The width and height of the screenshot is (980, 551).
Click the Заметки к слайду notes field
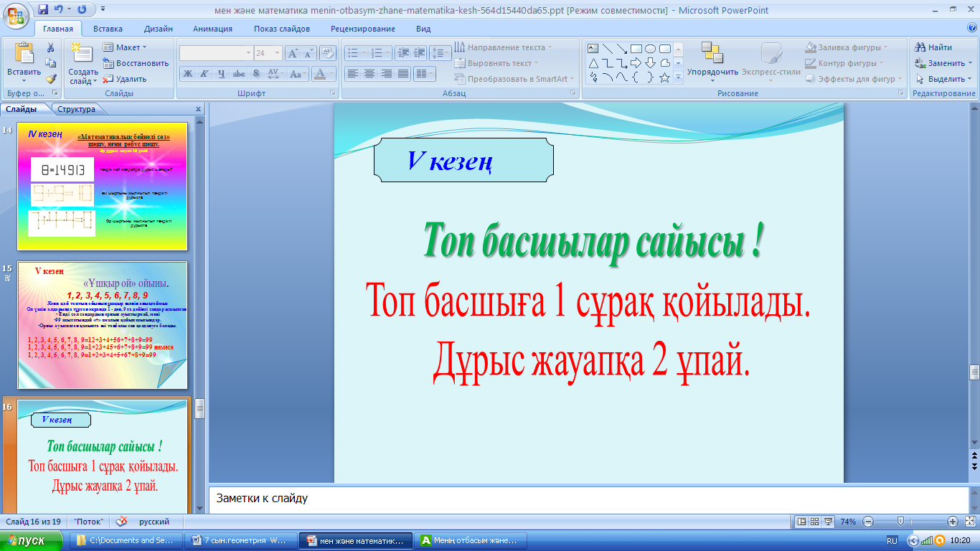[x=588, y=499]
